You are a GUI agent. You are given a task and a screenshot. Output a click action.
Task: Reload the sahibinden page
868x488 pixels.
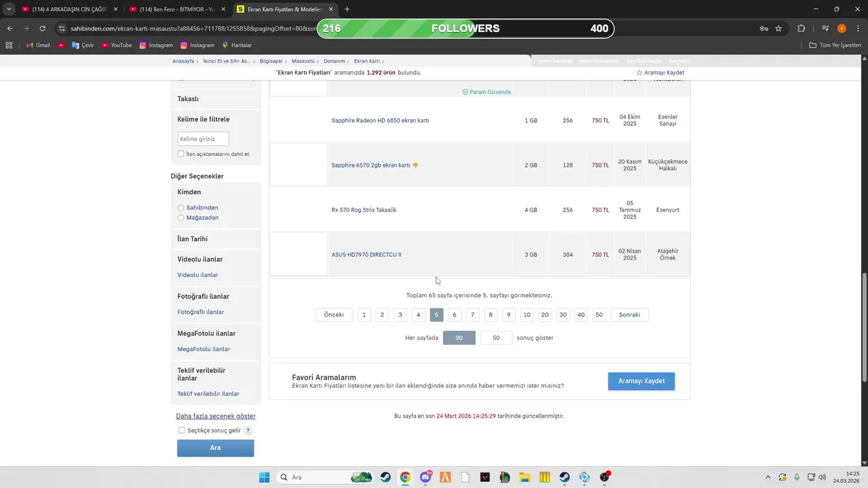pyautogui.click(x=42, y=28)
